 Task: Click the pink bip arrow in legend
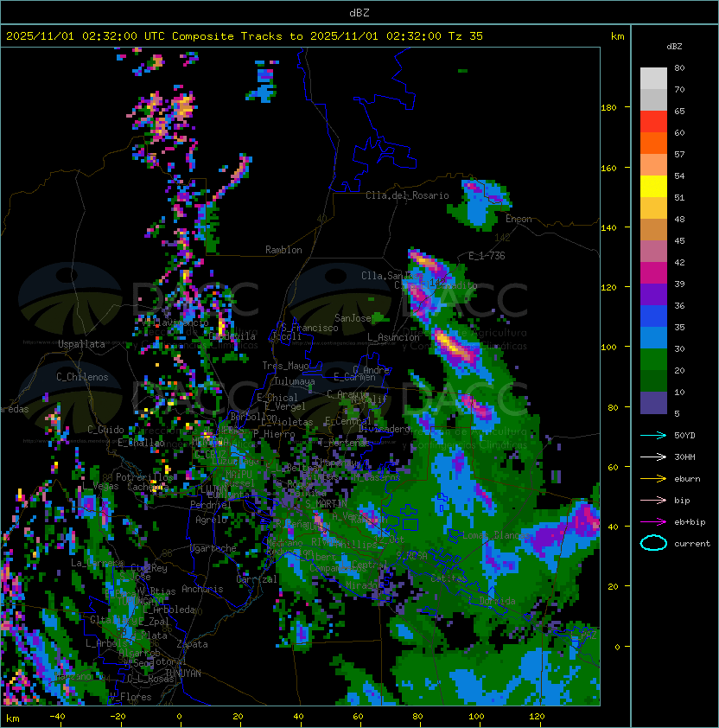(x=653, y=500)
